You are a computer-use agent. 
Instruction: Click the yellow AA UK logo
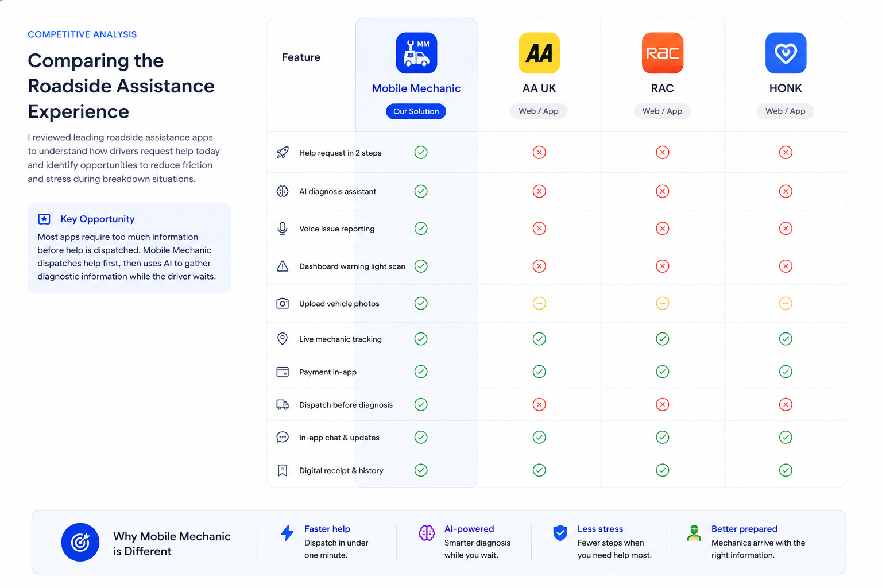coord(539,53)
